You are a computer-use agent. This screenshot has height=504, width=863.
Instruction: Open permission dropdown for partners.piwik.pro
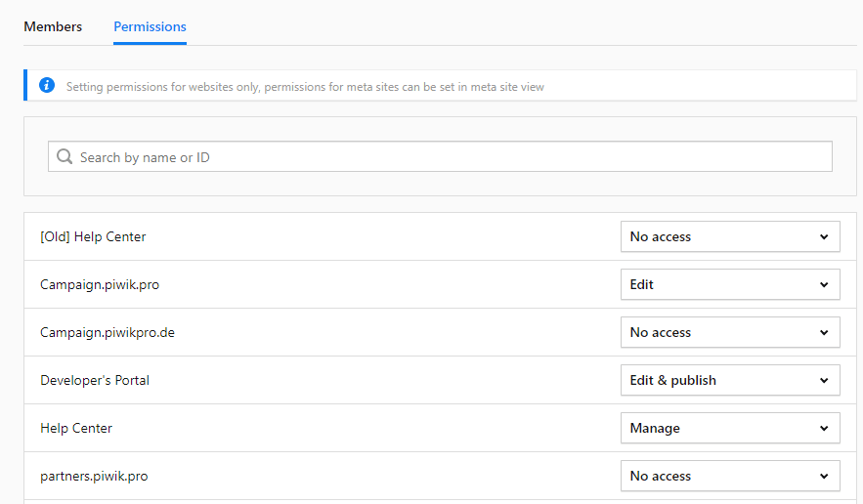[x=729, y=476]
